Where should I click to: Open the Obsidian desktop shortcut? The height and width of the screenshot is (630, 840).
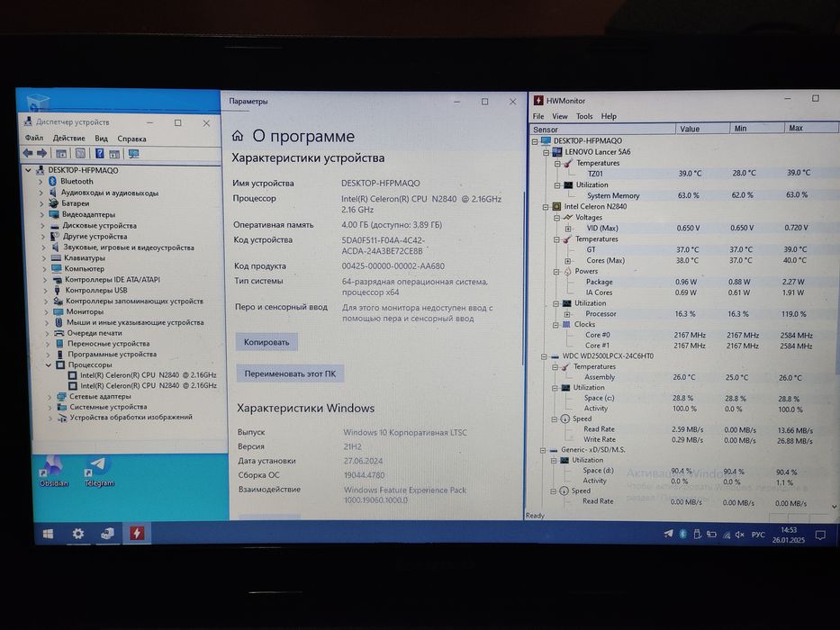pos(54,472)
